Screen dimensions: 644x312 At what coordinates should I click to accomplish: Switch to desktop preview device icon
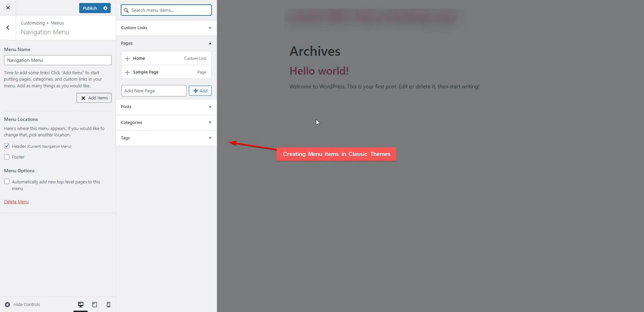[x=80, y=304]
